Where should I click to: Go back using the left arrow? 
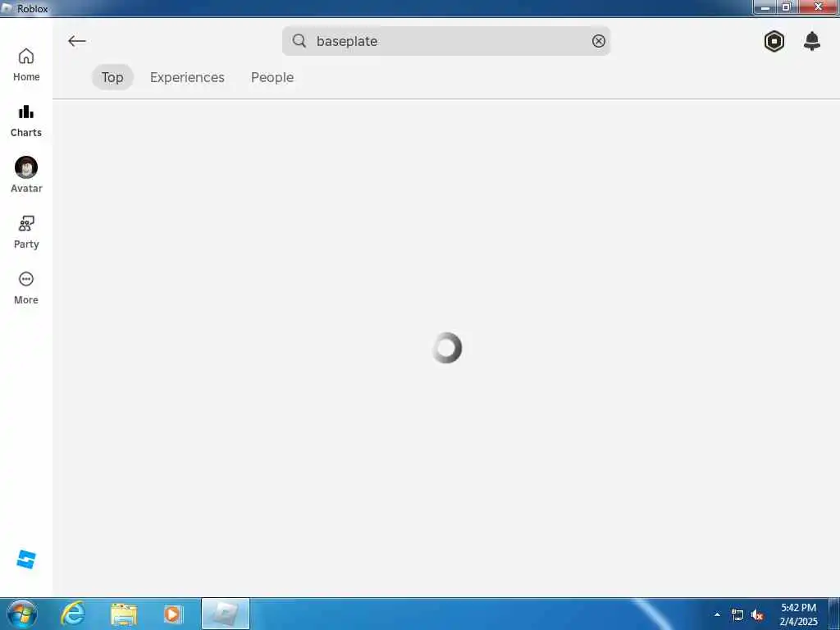[77, 41]
